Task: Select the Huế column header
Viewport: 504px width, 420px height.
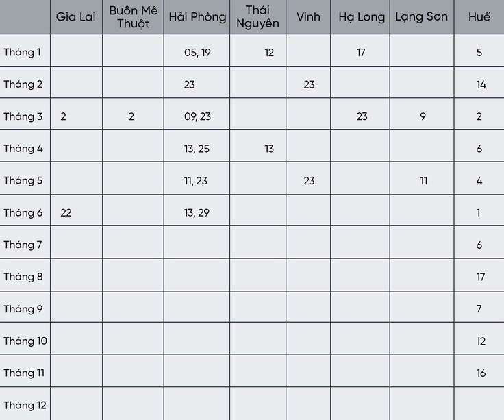Action: click(479, 16)
